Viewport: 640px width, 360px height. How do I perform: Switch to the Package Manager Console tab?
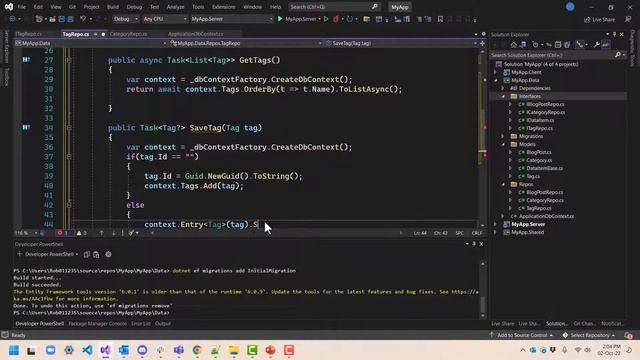tap(98, 324)
